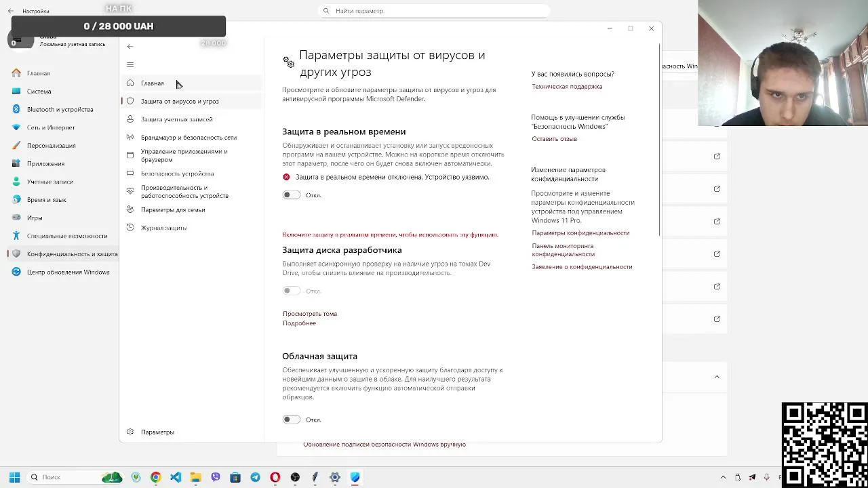Viewport: 868px width, 488px height.
Task: Open File Explorer from the taskbar
Action: (x=195, y=477)
